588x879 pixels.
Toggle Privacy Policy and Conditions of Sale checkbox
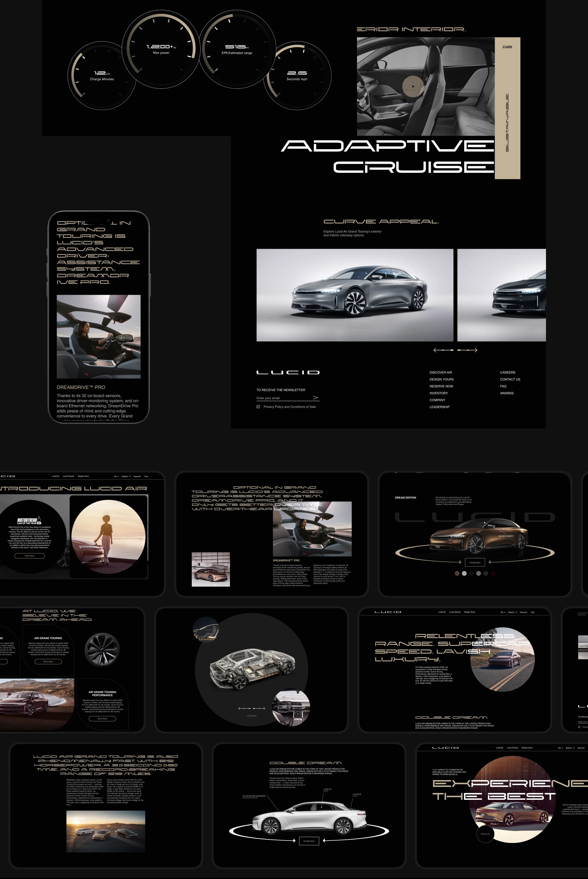(x=258, y=407)
